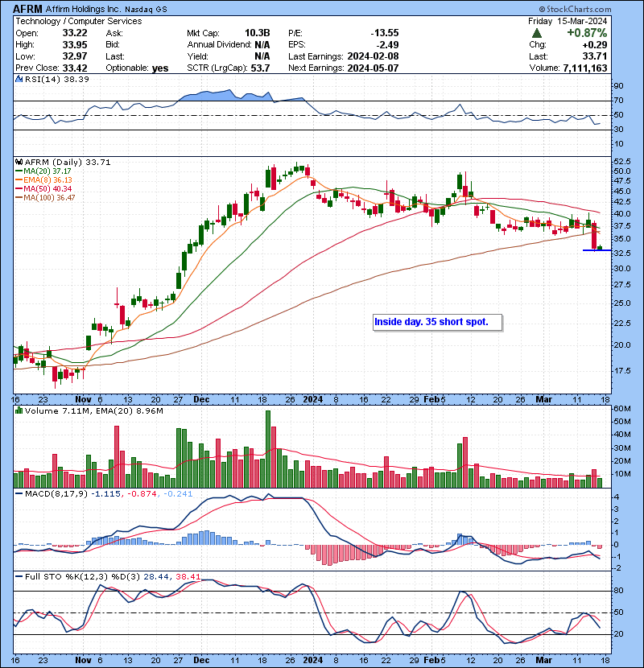Image resolution: width=644 pixels, height=668 pixels.
Task: Click the Volume value 7,111,163
Action: (585, 68)
